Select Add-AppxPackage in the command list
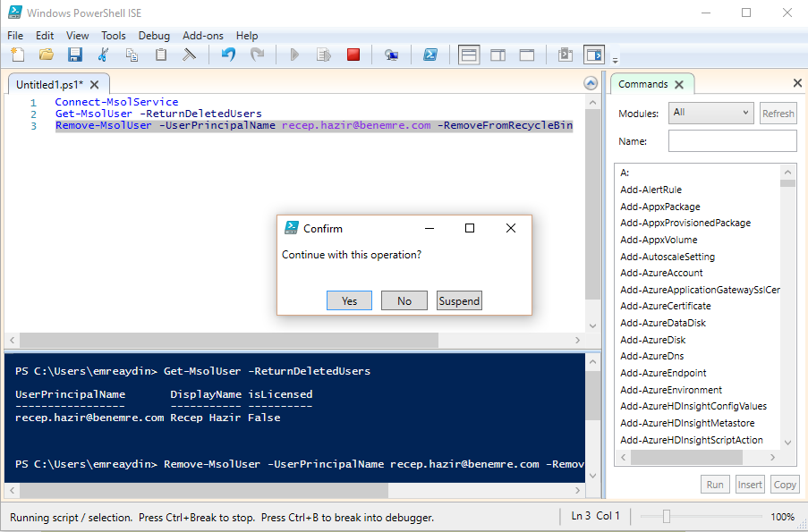 (x=660, y=207)
